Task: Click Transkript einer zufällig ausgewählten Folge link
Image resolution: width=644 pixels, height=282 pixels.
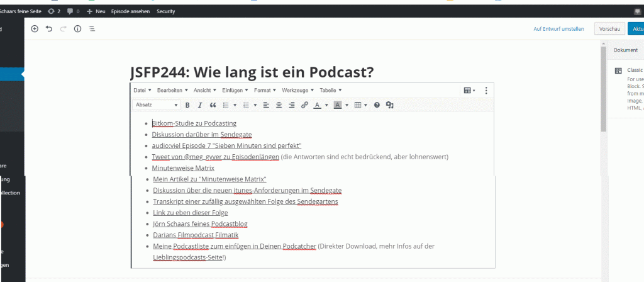Action: (246, 202)
